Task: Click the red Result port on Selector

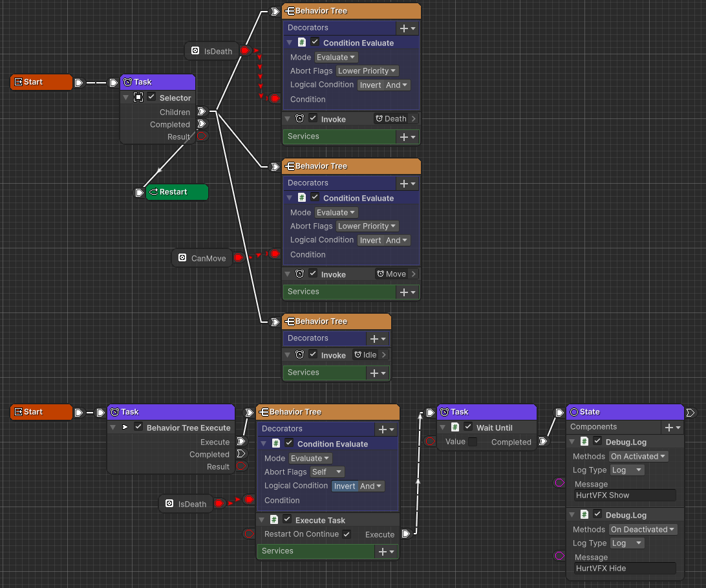Action: [x=202, y=136]
